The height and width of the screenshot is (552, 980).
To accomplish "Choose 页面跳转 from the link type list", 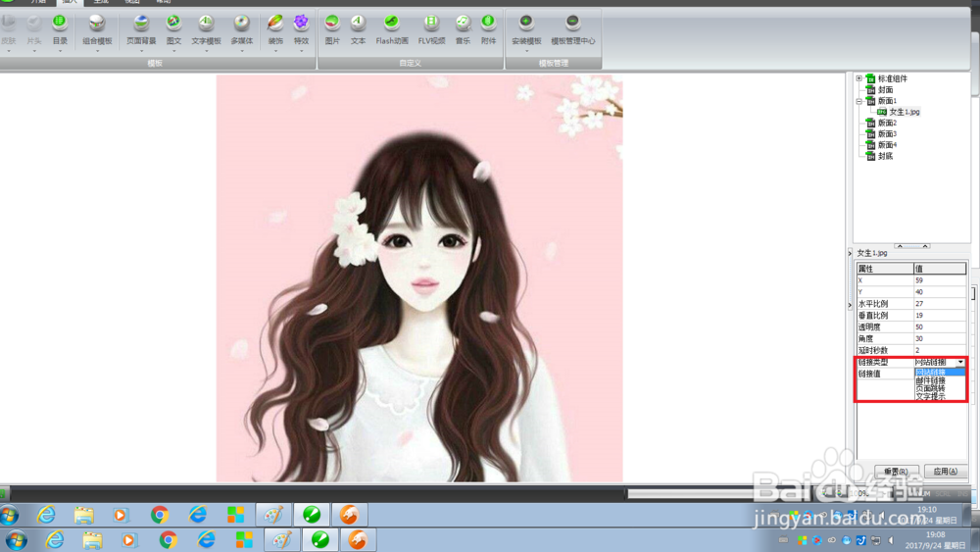I will point(940,388).
